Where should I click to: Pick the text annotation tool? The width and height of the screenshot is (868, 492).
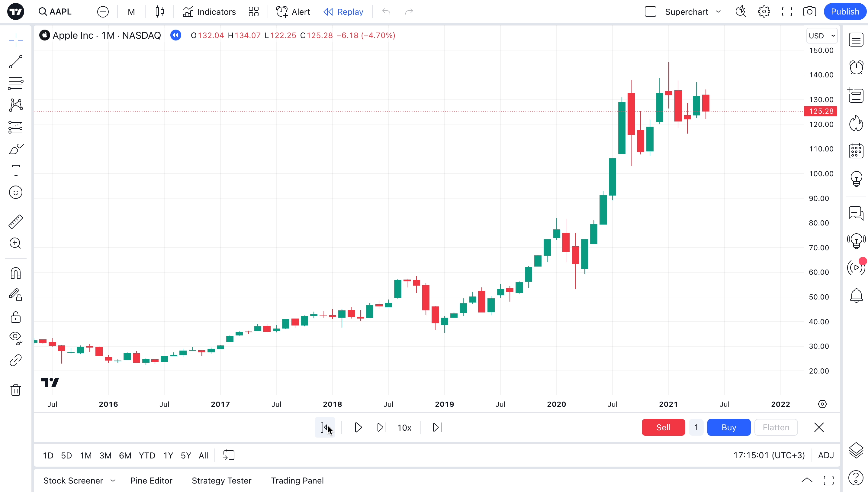click(15, 171)
